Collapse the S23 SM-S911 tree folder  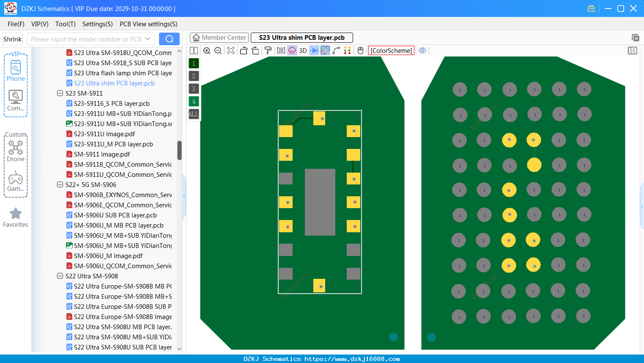[x=60, y=93]
